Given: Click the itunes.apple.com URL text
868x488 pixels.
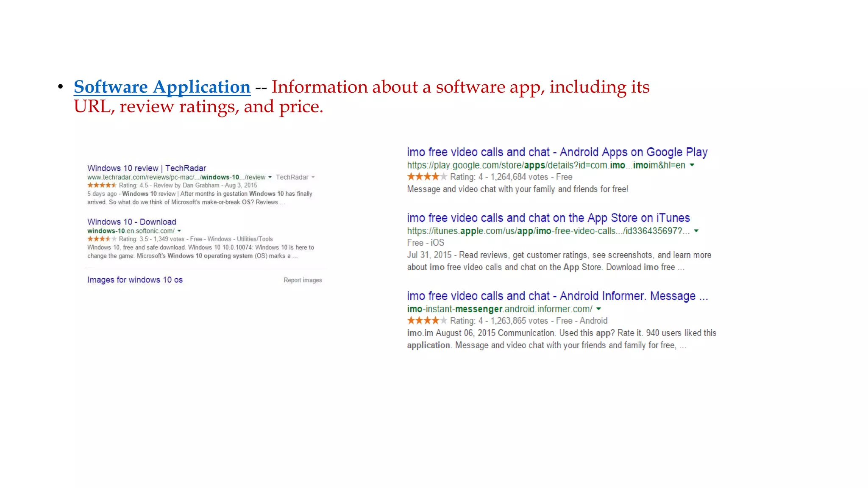Looking at the screenshot, I should point(548,231).
